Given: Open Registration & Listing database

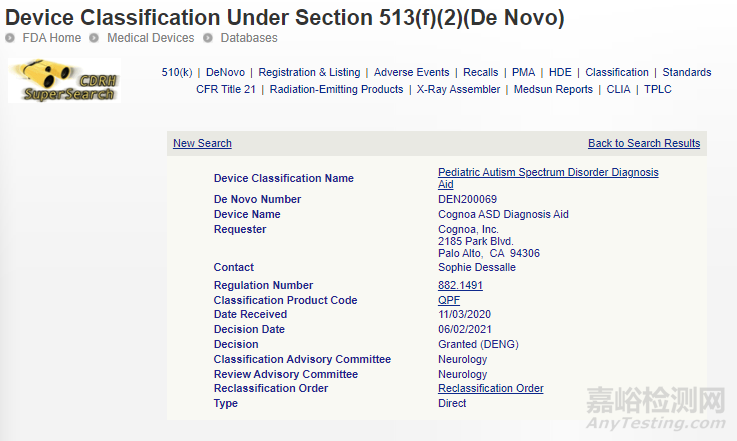Looking at the screenshot, I should click(309, 72).
